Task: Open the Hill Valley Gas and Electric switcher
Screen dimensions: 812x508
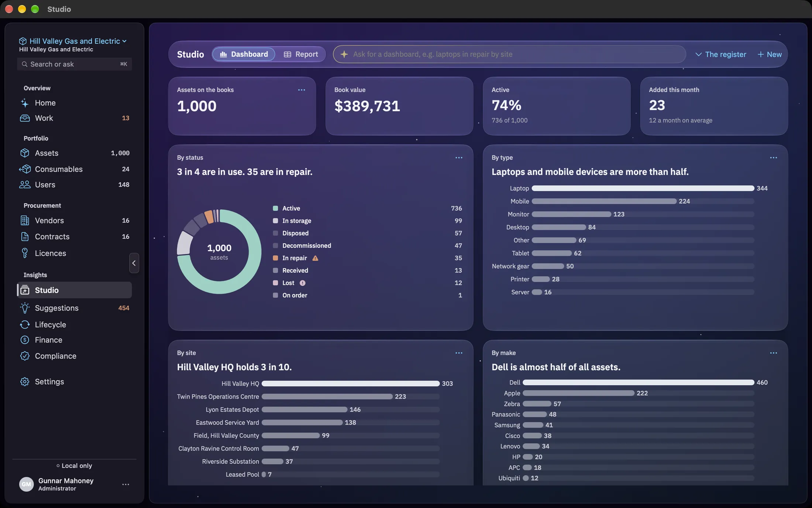Action: (x=73, y=41)
